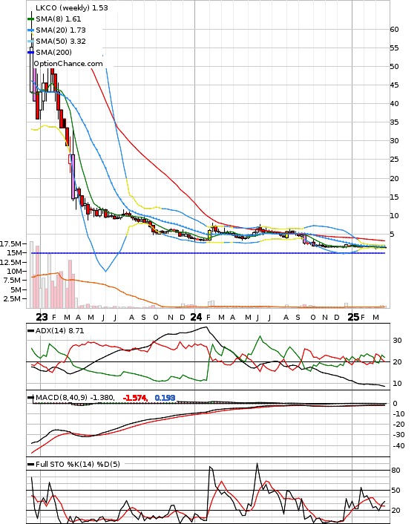Select the 23 year marker on time axis

[x=42, y=317]
